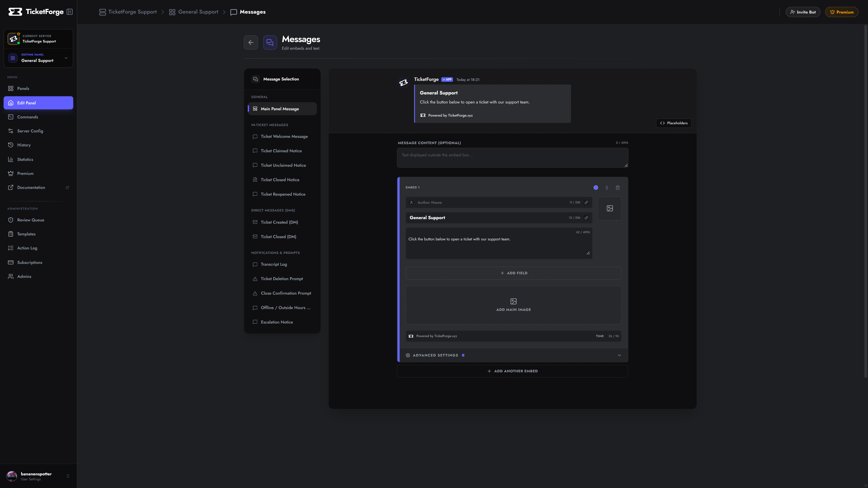Open Documentation external link
Viewport: 868px width, 488px height.
[38, 188]
